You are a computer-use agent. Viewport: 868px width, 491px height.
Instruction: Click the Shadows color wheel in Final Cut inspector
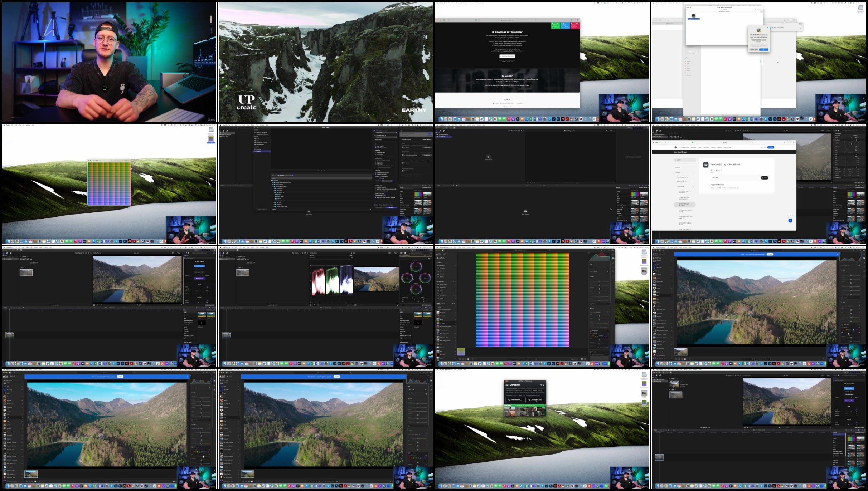click(406, 278)
